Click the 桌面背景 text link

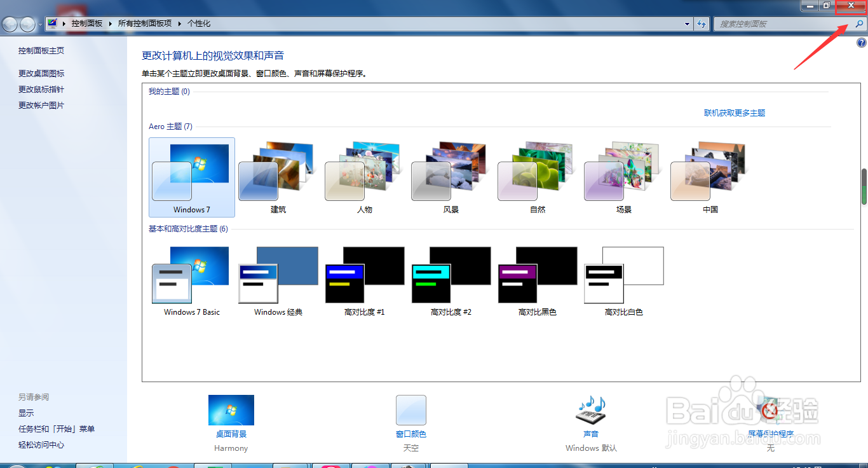(231, 434)
